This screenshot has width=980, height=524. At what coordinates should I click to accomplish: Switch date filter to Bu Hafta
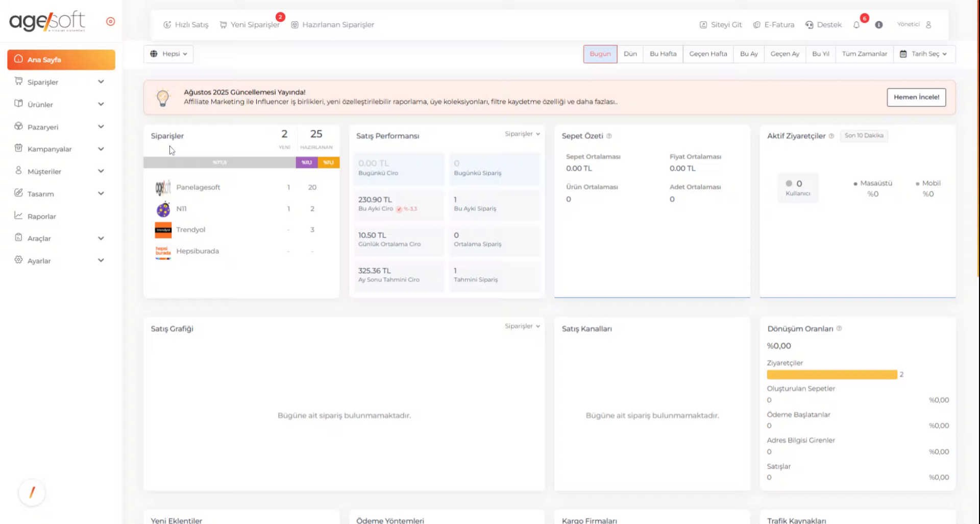pos(663,54)
